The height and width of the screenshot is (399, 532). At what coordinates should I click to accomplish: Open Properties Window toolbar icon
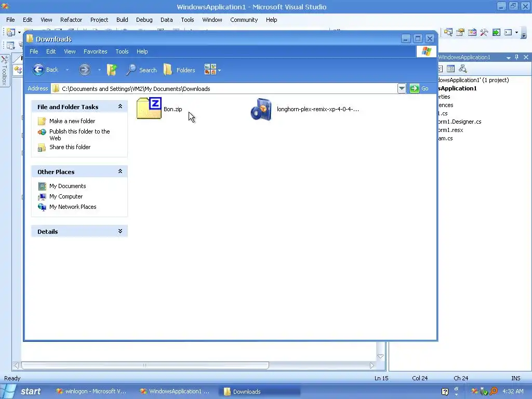click(460, 33)
